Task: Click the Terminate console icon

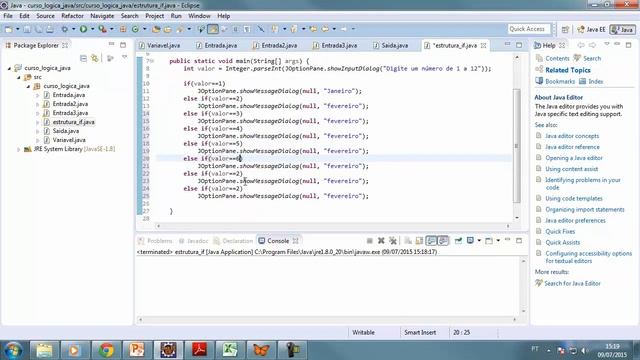Action: [369, 241]
